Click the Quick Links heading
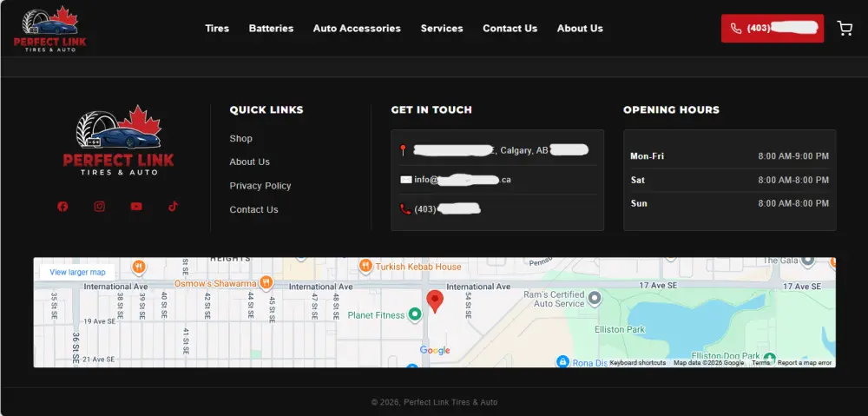The image size is (868, 416). coord(266,109)
